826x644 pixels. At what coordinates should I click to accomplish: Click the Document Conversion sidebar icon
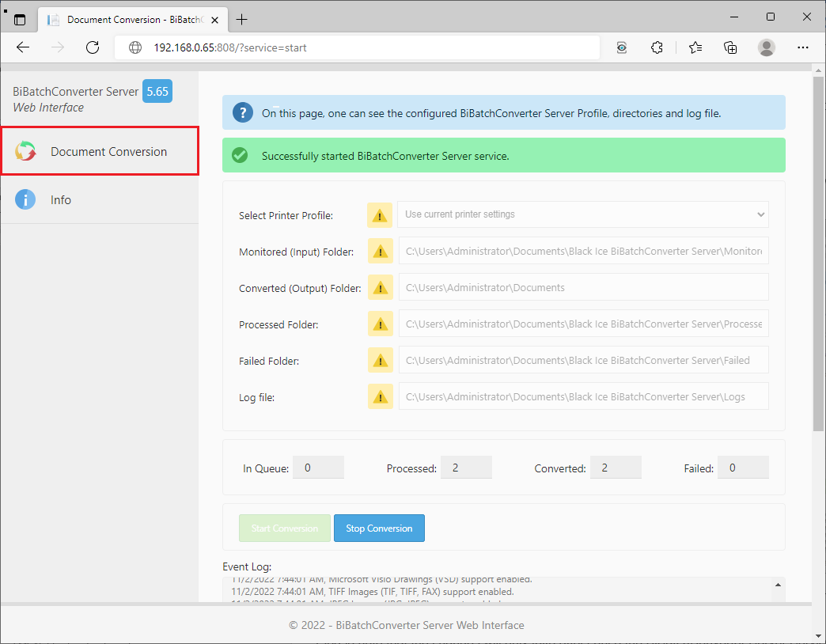(26, 152)
